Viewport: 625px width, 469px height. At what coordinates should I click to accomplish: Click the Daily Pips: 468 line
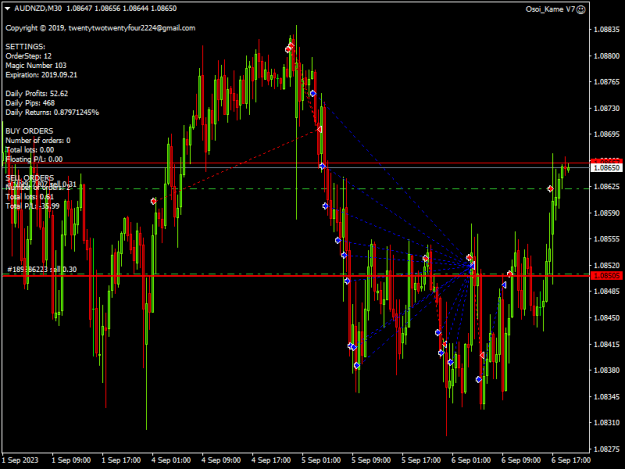pos(30,103)
